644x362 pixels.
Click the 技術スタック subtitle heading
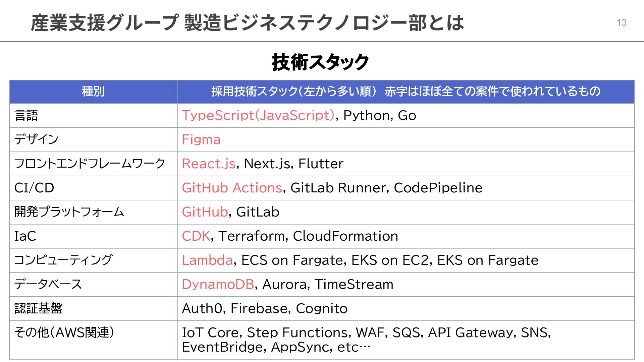(320, 62)
